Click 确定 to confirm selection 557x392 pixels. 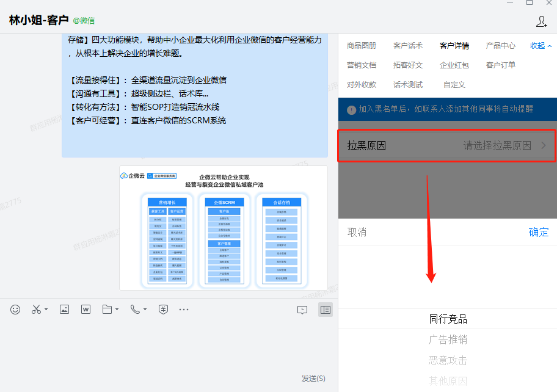[538, 232]
